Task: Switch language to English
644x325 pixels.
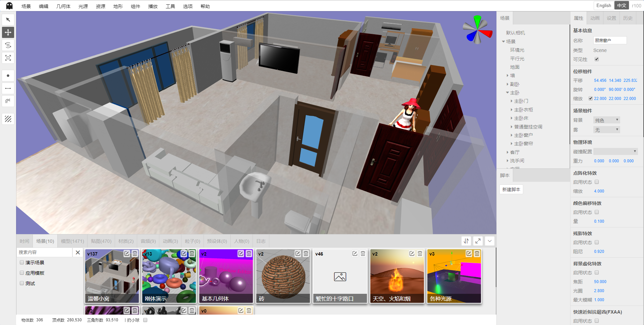Action: tap(604, 5)
